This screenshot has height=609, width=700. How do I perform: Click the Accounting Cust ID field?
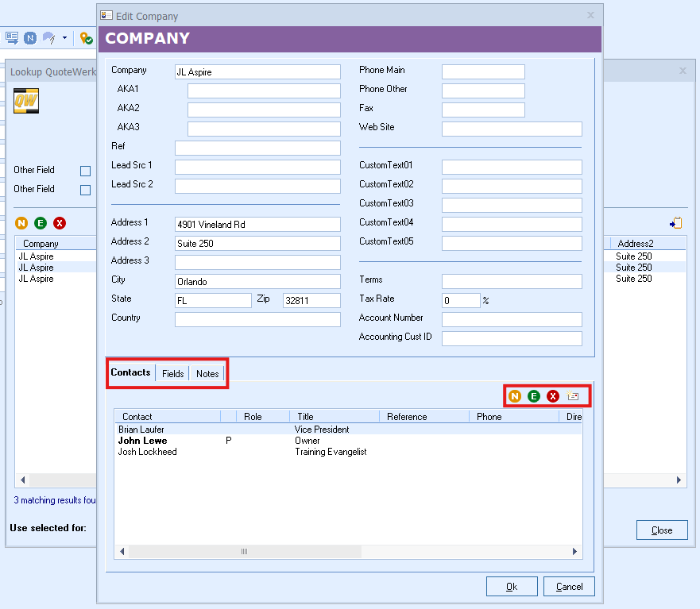click(512, 338)
